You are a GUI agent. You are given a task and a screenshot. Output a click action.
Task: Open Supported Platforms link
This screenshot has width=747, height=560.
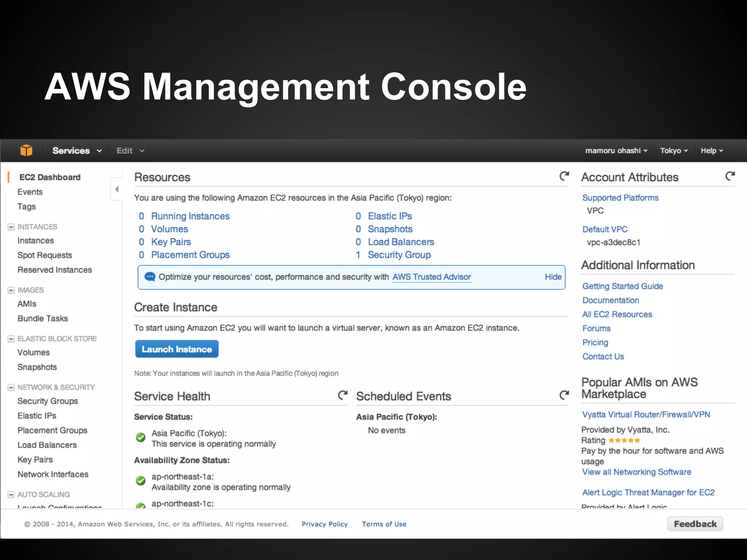[620, 198]
